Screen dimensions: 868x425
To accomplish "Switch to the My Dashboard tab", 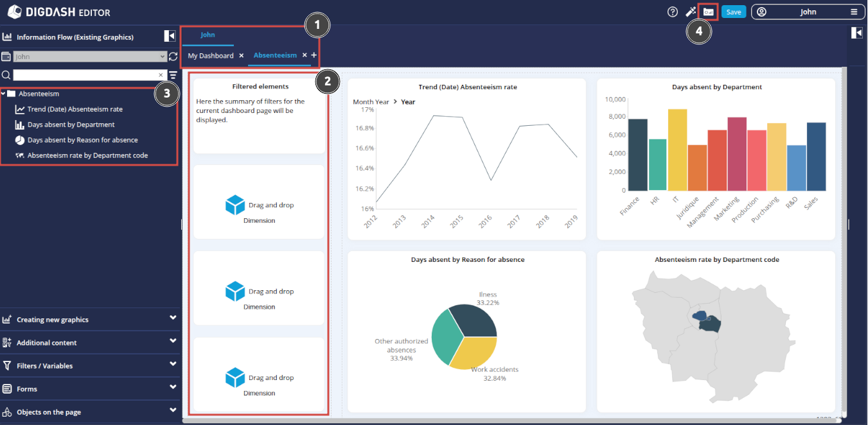I will pos(210,56).
